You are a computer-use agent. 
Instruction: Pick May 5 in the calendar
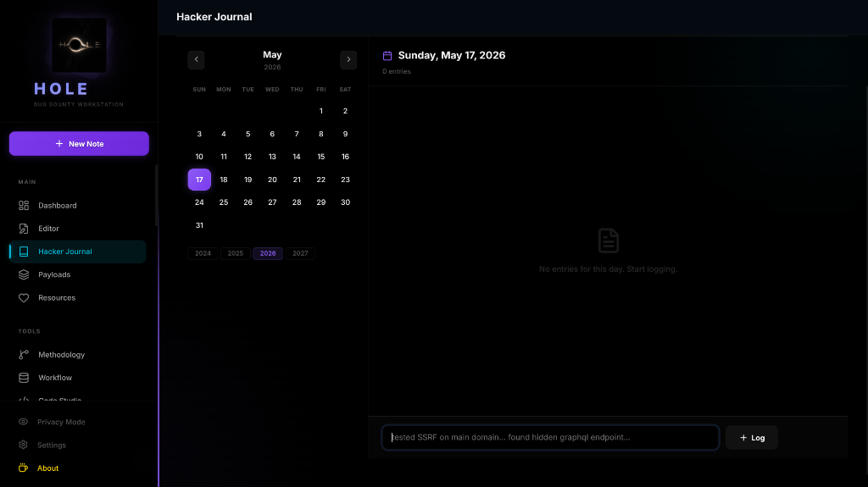pyautogui.click(x=248, y=134)
